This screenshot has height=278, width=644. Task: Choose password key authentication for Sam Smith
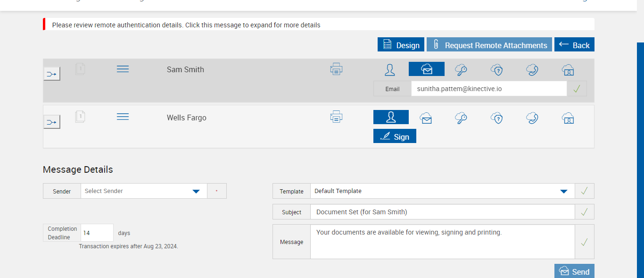tap(461, 70)
